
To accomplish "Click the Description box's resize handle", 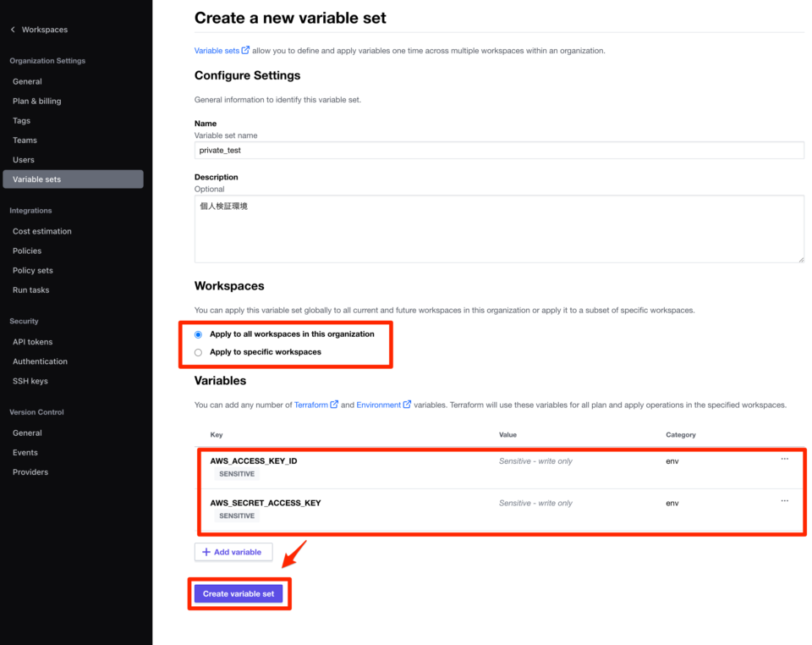I will pyautogui.click(x=801, y=259).
